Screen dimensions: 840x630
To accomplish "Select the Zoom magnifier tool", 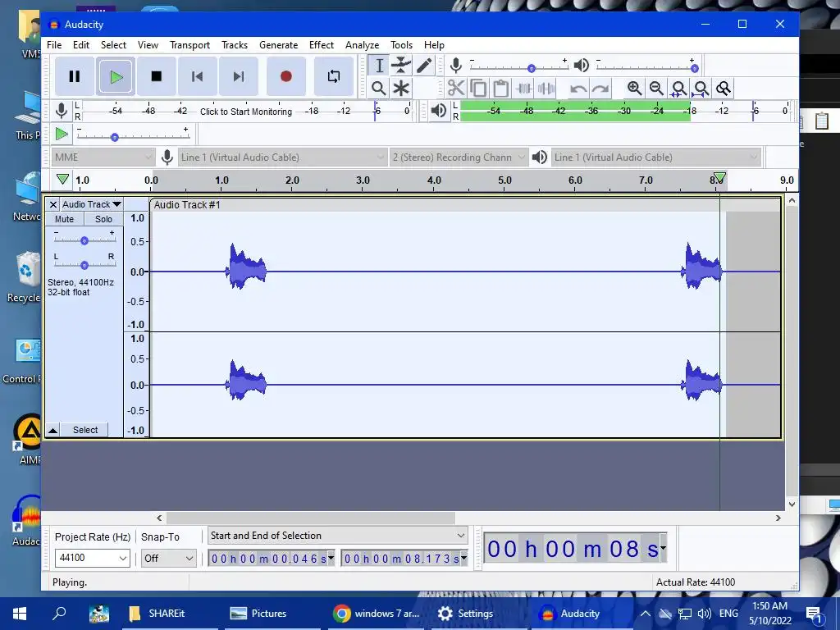I will (x=379, y=88).
